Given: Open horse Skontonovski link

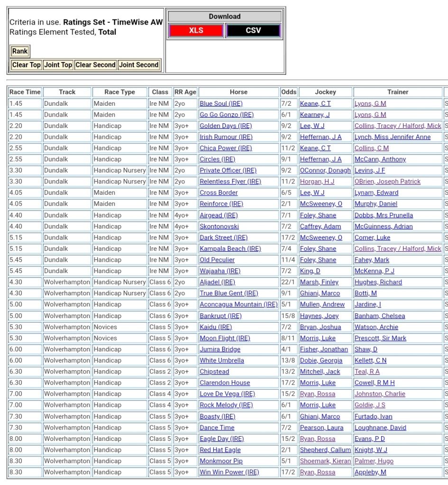Looking at the screenshot, I should (x=219, y=227).
